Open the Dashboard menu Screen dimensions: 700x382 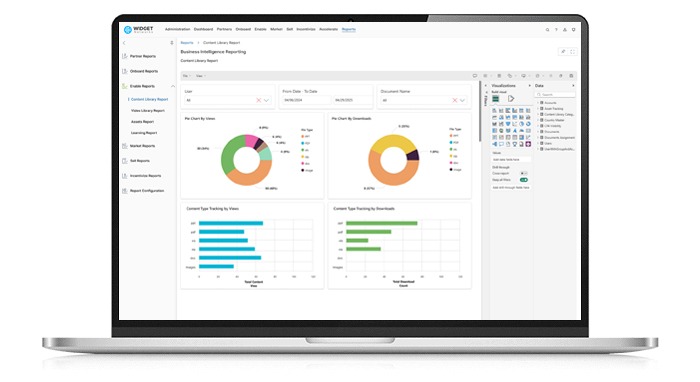click(x=204, y=29)
